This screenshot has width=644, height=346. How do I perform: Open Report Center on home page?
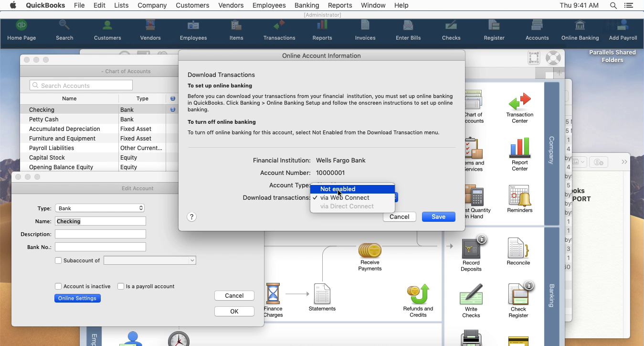coord(519,154)
